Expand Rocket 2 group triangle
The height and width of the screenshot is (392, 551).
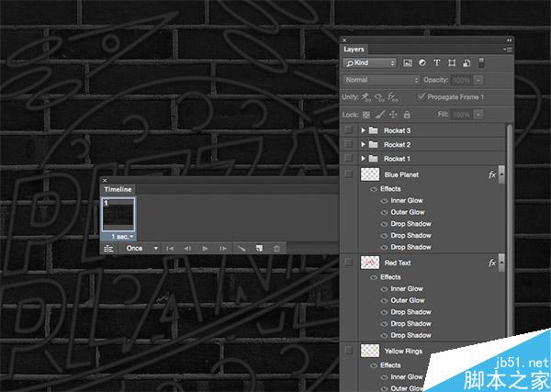363,144
